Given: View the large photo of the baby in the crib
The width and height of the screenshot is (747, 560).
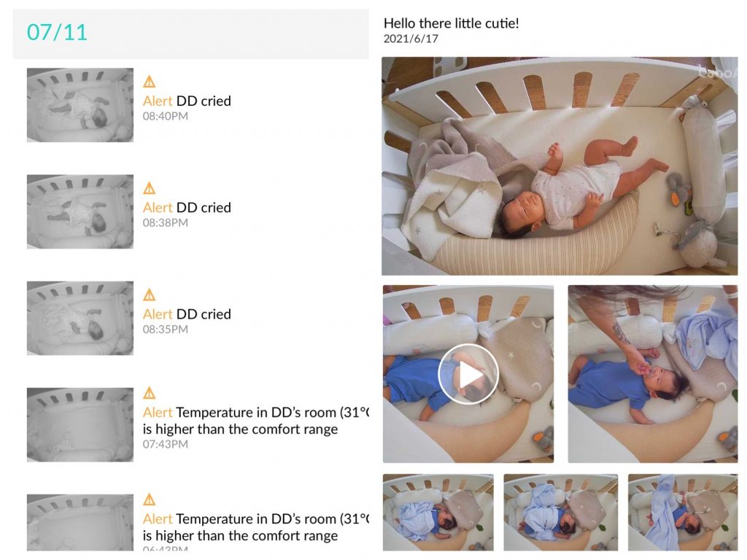Looking at the screenshot, I should point(560,166).
